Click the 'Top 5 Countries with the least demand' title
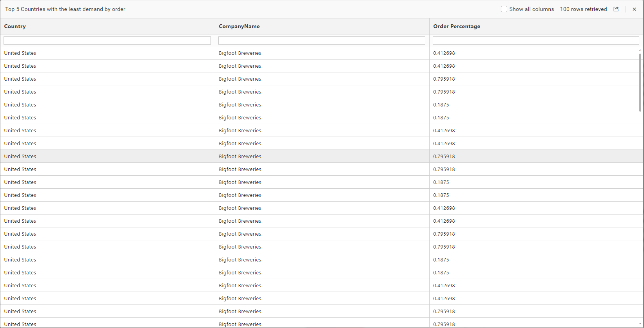 point(65,9)
